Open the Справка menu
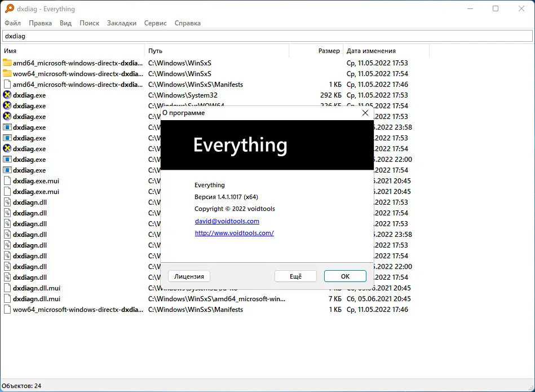535x392 pixels. coord(187,23)
